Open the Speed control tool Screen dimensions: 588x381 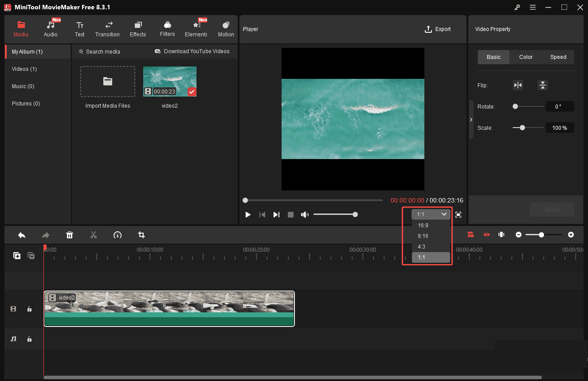click(117, 235)
